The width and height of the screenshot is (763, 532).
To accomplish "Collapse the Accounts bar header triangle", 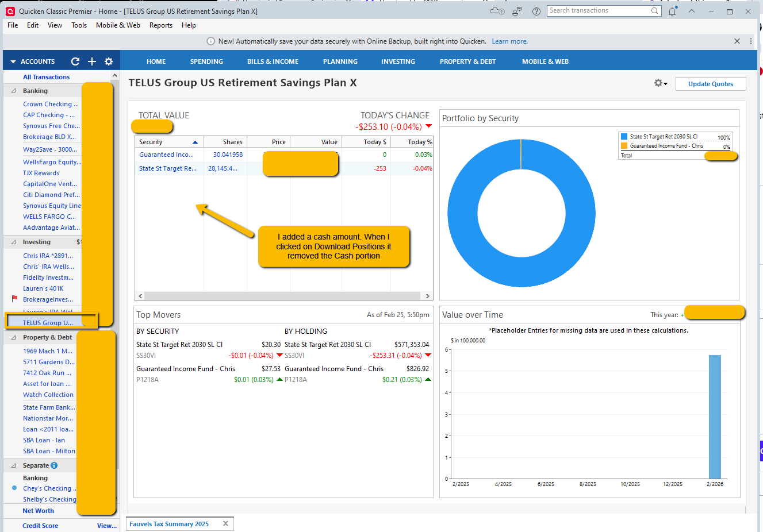I will point(13,61).
